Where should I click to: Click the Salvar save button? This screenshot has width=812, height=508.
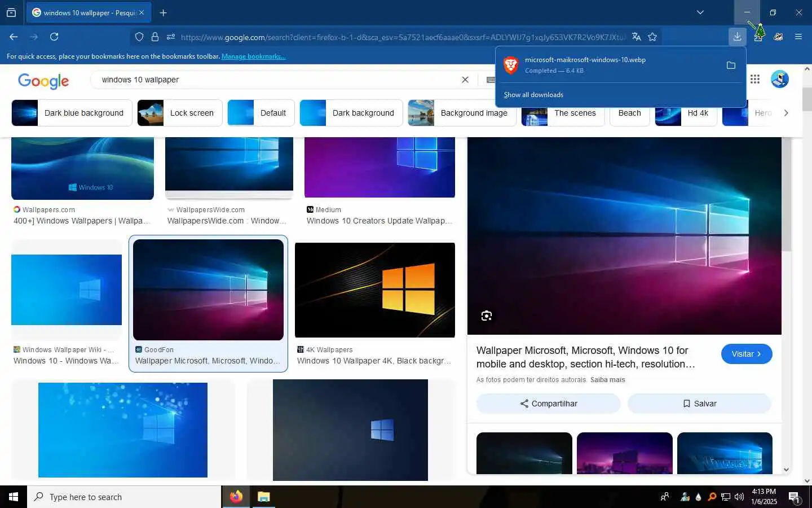(x=699, y=404)
